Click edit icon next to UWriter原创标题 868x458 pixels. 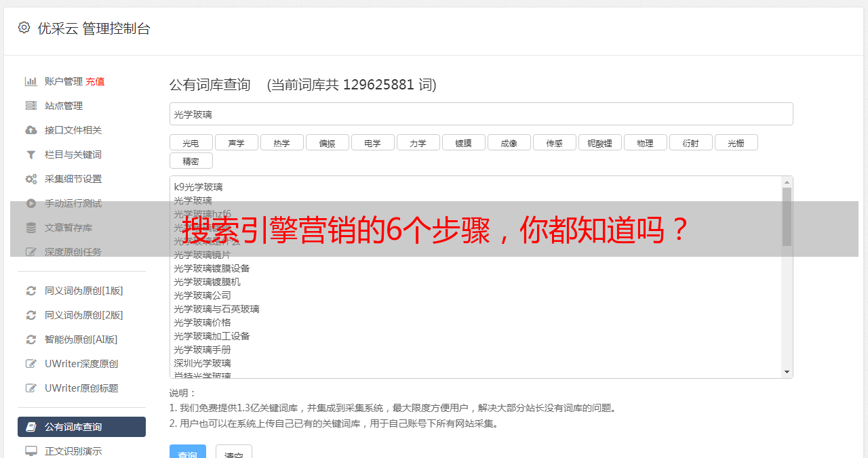coord(31,388)
